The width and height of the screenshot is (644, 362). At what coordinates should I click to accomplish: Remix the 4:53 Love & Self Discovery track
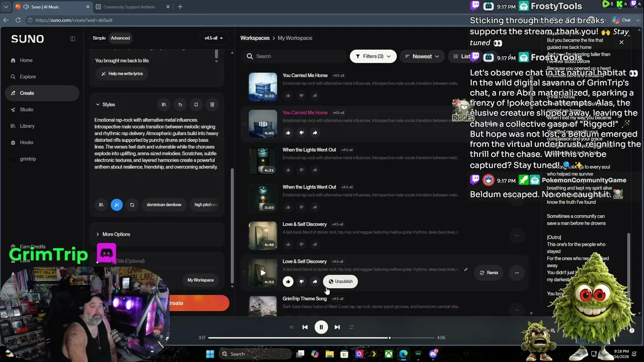(x=489, y=273)
